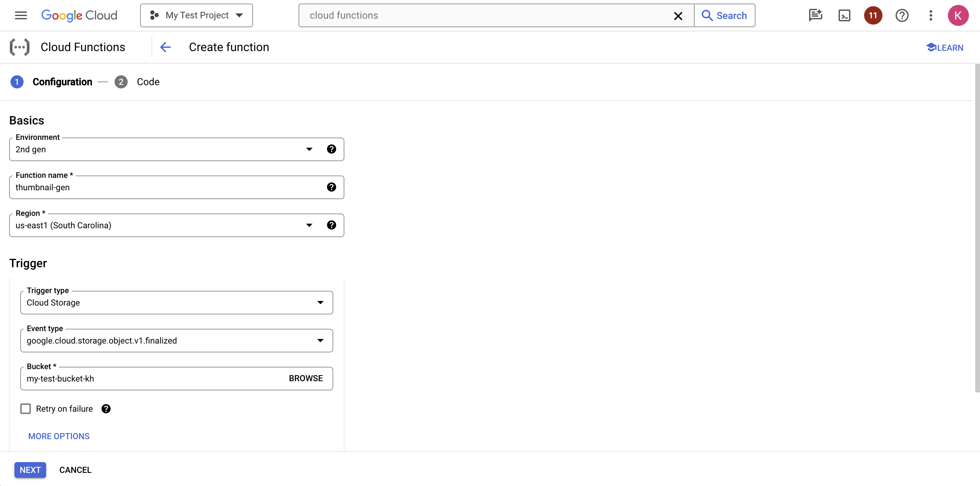The width and height of the screenshot is (980, 486).
Task: Open the notifications bell showing 11
Action: 873,15
